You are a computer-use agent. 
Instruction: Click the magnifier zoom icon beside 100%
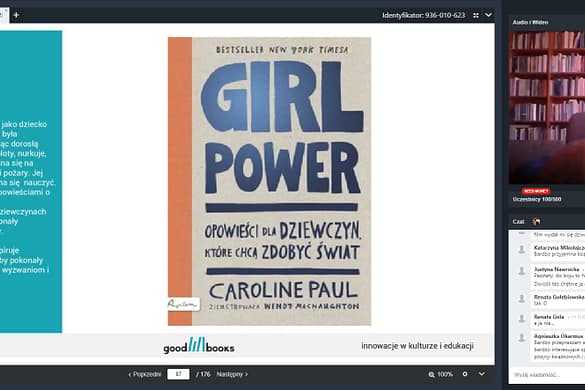click(x=431, y=374)
